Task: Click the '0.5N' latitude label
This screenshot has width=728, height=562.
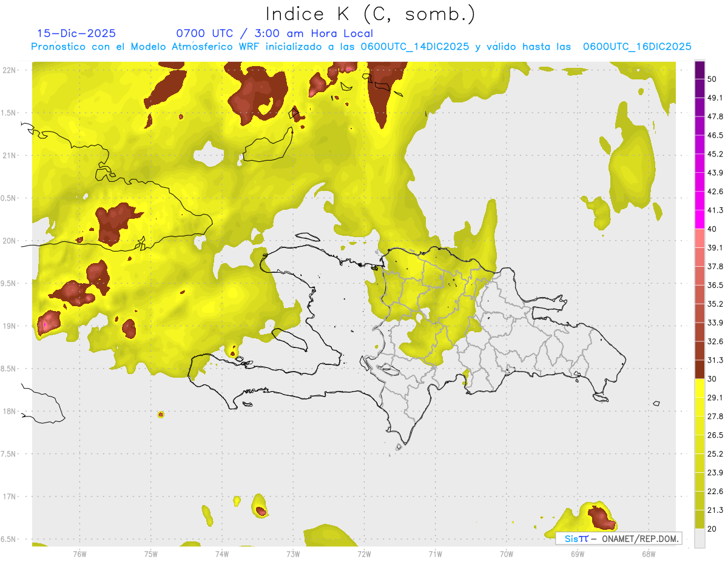Action: tap(9, 198)
